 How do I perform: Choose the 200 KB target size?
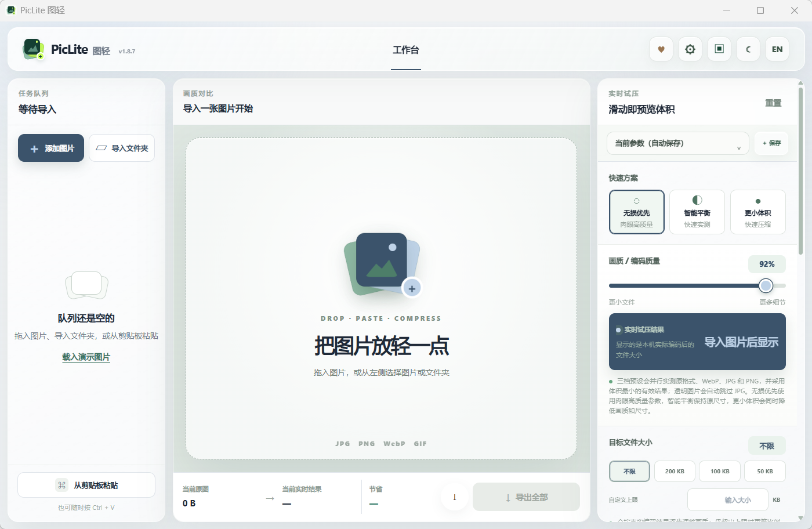pos(675,472)
